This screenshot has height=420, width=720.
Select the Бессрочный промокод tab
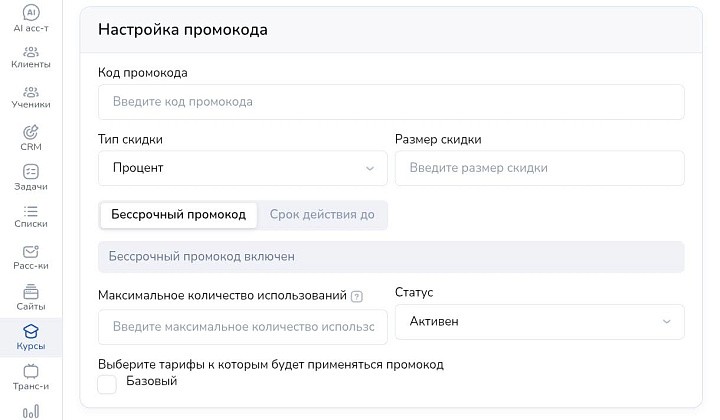pos(178,215)
